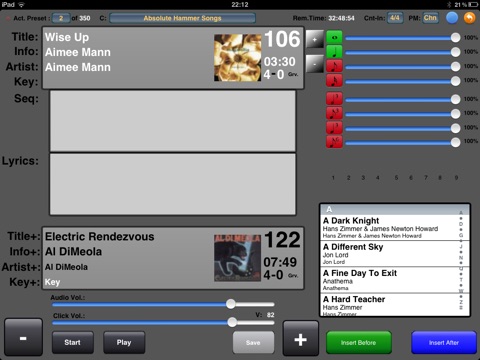Image resolution: width=480 pixels, height=360 pixels.
Task: Open the Electric Rendezvous album artwork
Action: click(x=237, y=258)
